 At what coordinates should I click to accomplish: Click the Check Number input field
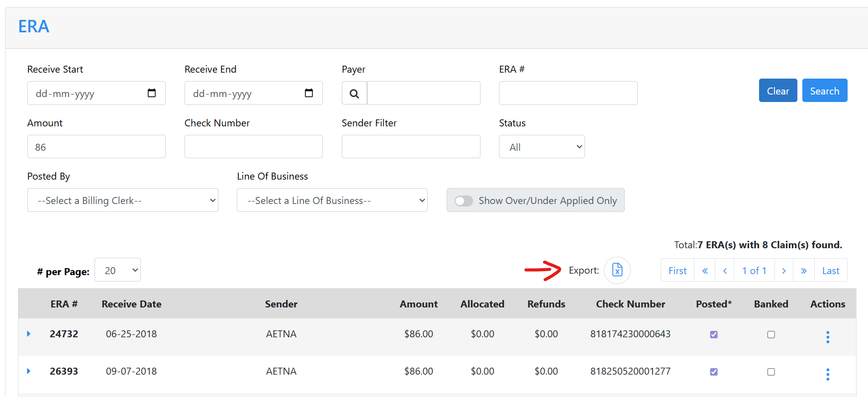click(254, 147)
